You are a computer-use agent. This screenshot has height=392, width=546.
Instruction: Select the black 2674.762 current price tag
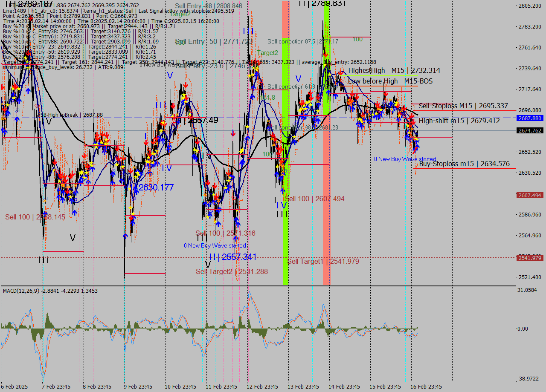[530, 131]
